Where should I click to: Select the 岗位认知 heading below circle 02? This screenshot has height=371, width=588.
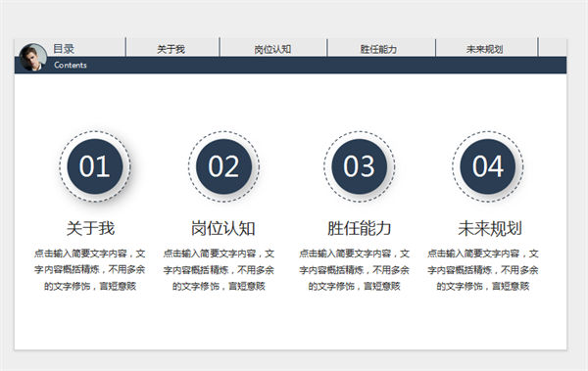coord(223,228)
